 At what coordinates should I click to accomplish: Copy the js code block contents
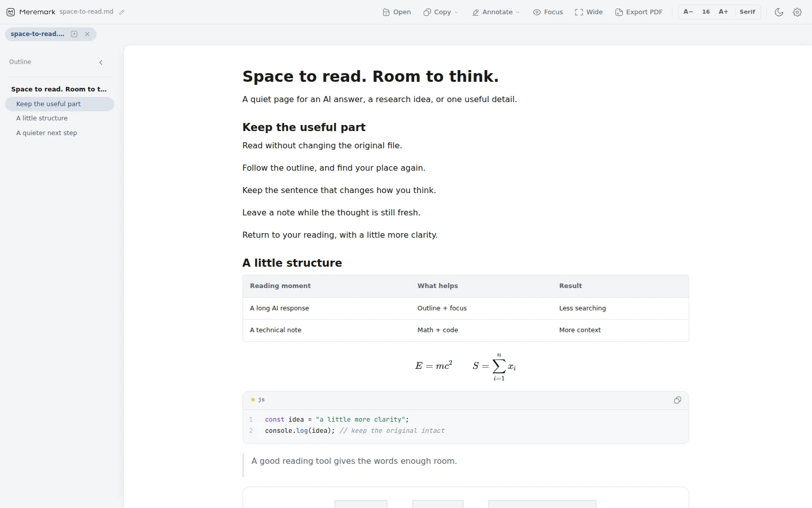pyautogui.click(x=678, y=400)
